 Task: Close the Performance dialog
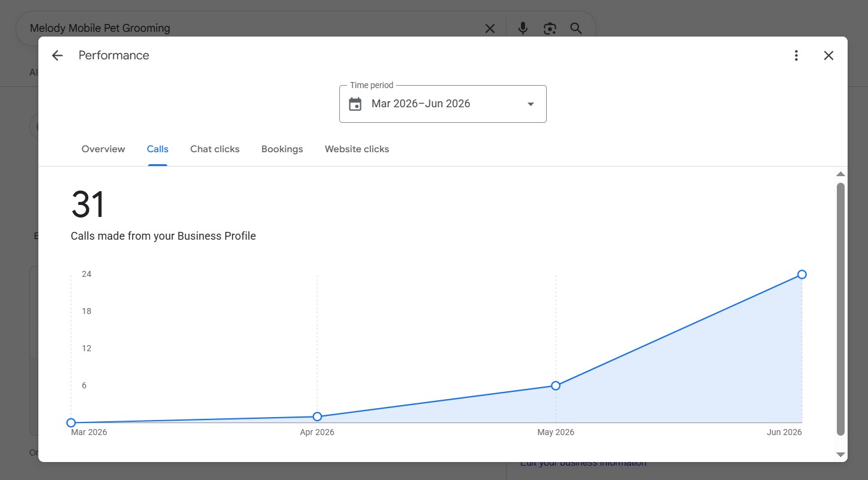(x=828, y=56)
